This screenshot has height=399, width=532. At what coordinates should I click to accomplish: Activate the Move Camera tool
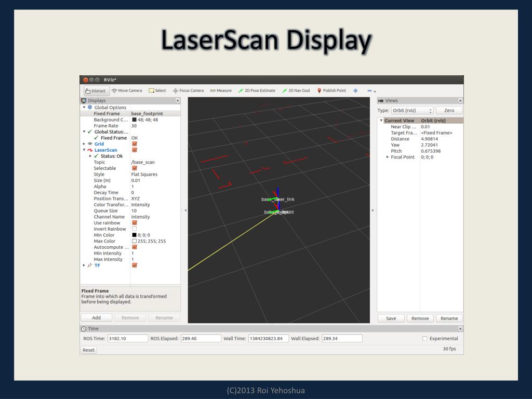[127, 90]
